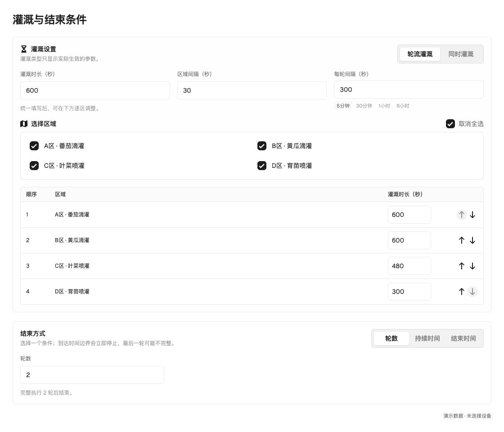The image size is (504, 432).
Task: Move A区·番茄滴灌 row down with arrow
Action: [472, 215]
